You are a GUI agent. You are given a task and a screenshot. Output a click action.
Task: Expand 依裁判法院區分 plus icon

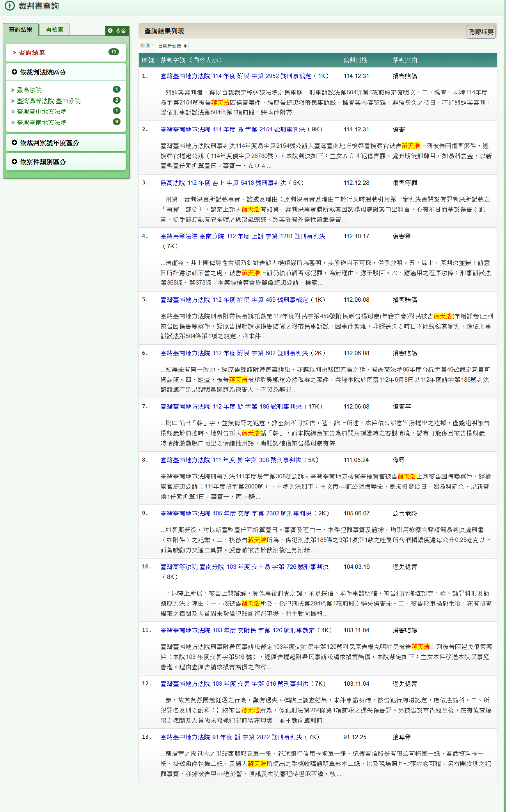(14, 72)
